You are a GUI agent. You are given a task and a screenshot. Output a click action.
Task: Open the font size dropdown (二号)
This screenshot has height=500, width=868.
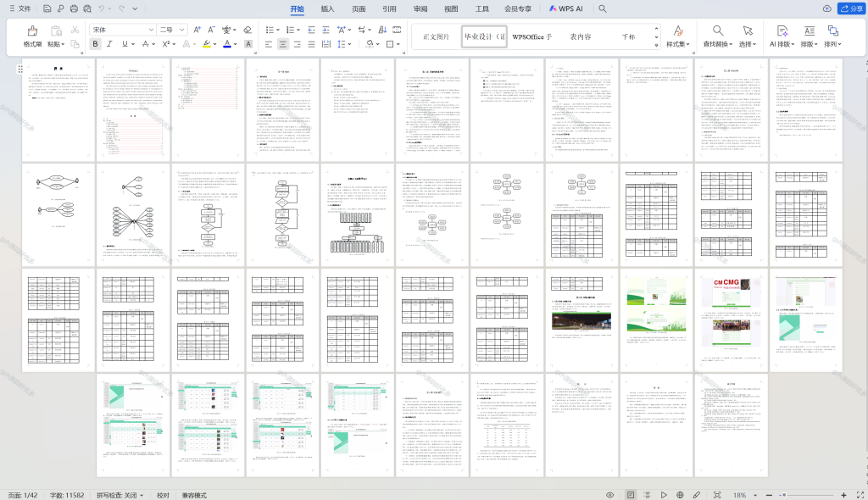(182, 30)
